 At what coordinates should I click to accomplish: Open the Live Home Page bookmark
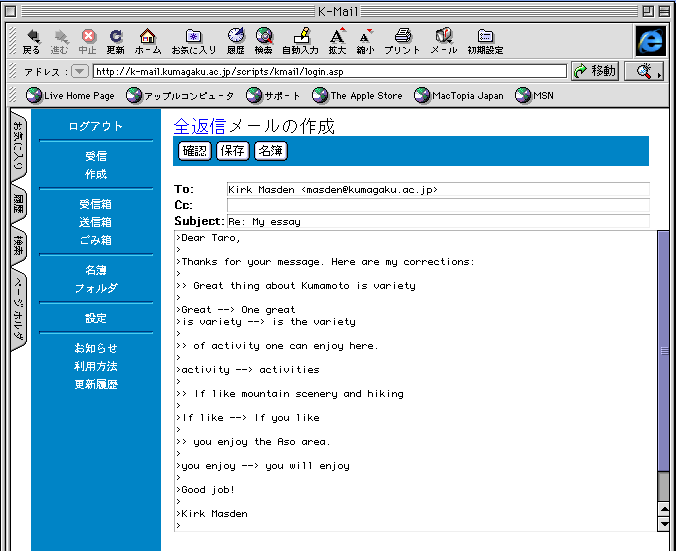tap(70, 95)
